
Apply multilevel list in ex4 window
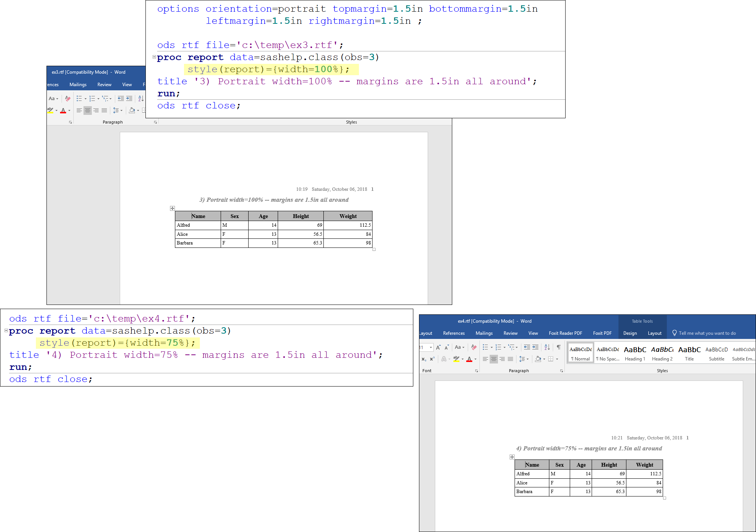511,347
